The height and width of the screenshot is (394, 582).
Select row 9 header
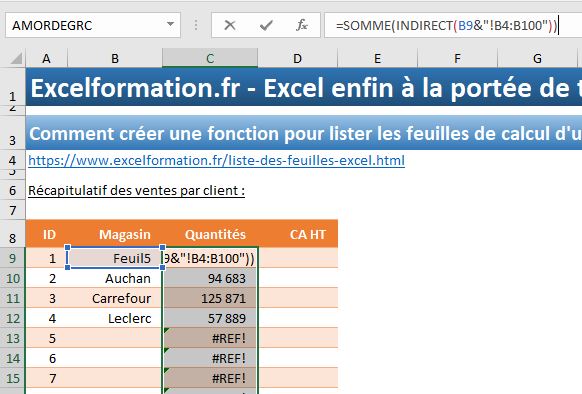pyautogui.click(x=13, y=258)
